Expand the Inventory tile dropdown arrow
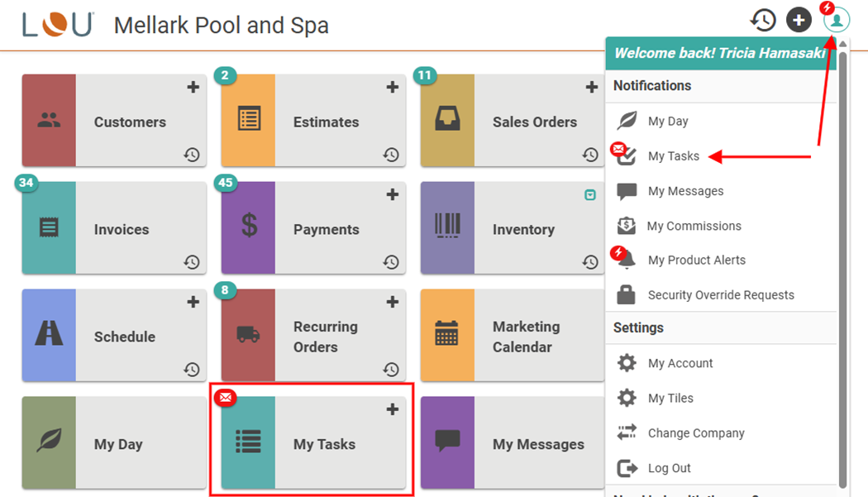Screen dimensions: 868x497 tap(590, 195)
